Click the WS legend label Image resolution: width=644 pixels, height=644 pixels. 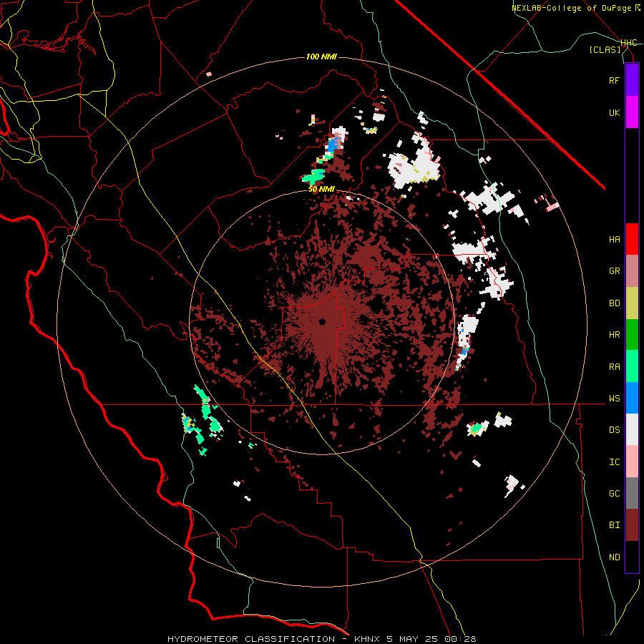pos(615,399)
